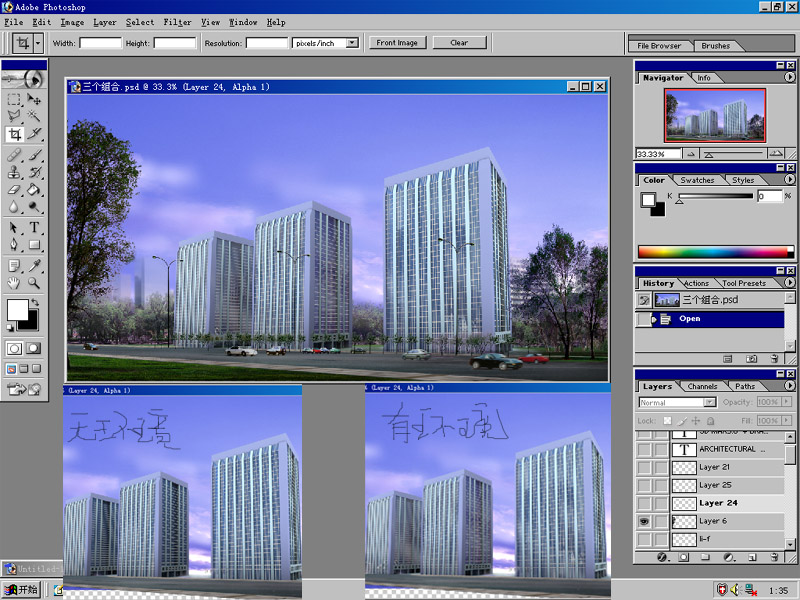Select the Eraser tool
The width and height of the screenshot is (800, 600).
pyautogui.click(x=14, y=189)
